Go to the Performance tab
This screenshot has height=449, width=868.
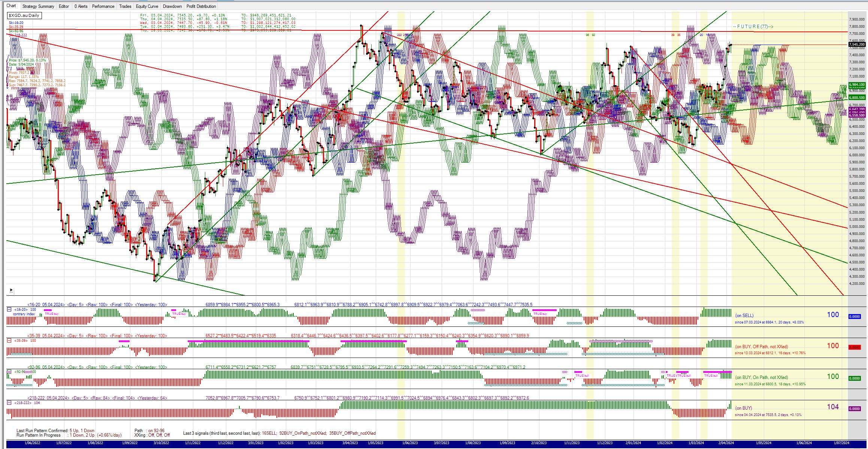coord(103,6)
